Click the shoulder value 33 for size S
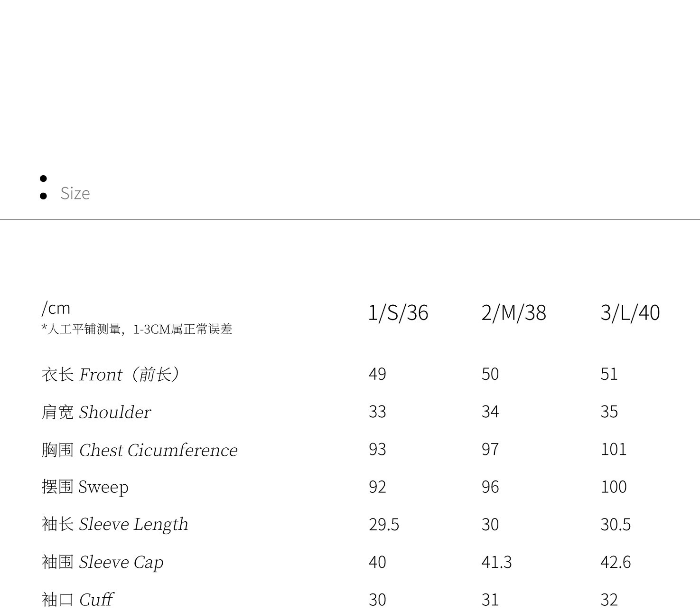 [x=377, y=412]
